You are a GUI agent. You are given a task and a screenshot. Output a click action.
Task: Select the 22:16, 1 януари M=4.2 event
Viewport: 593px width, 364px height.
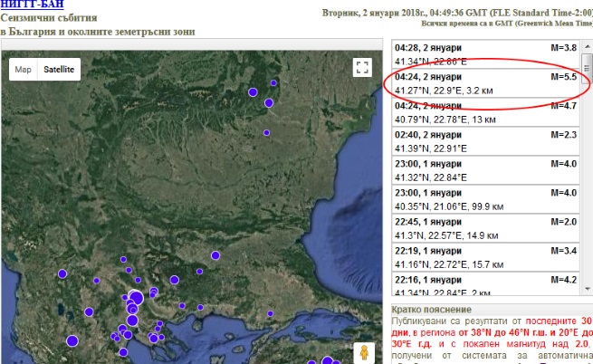[485, 284]
